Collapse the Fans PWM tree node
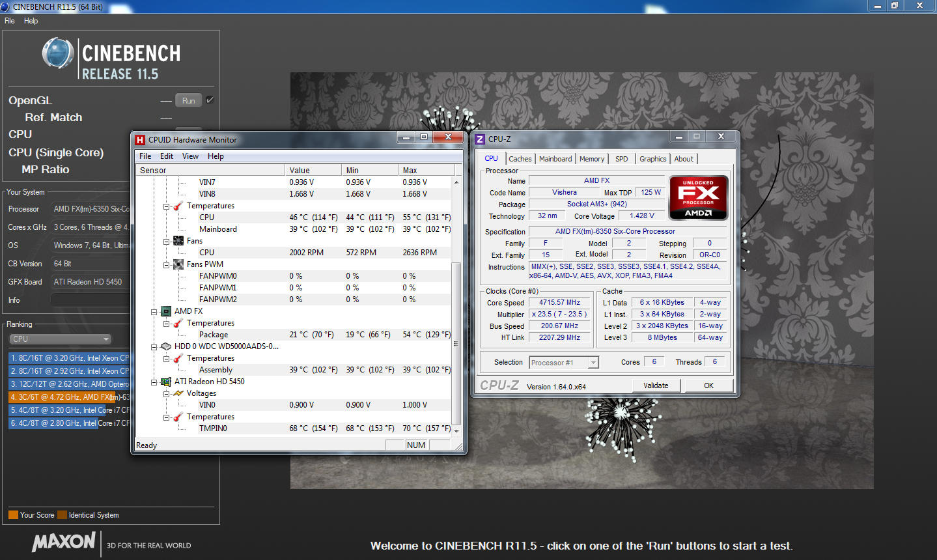This screenshot has width=937, height=560. pyautogui.click(x=167, y=265)
